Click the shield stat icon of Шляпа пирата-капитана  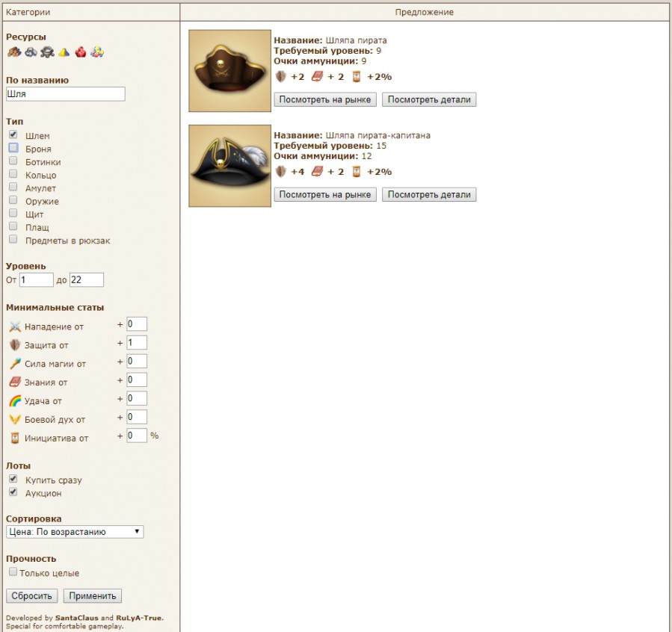pyautogui.click(x=281, y=172)
